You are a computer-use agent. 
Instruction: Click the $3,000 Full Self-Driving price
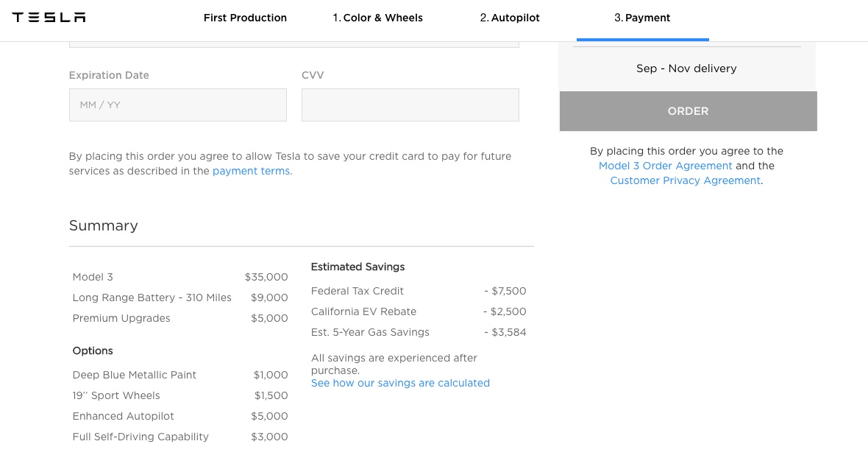[269, 437]
